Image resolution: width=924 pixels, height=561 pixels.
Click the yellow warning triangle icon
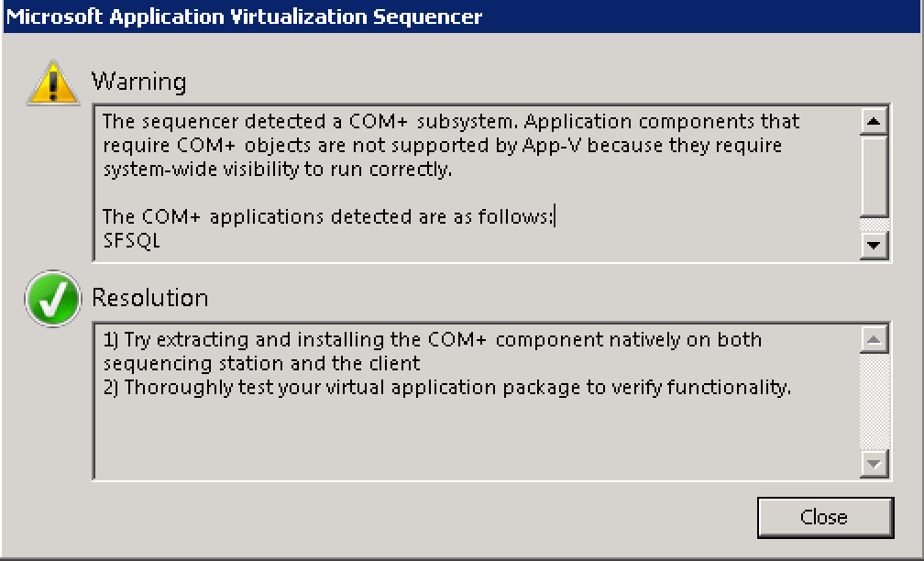(x=53, y=83)
